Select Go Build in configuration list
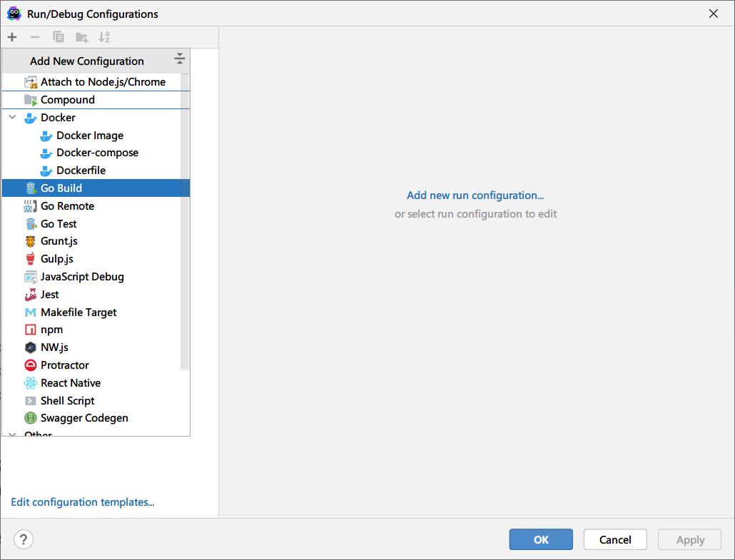 click(61, 188)
